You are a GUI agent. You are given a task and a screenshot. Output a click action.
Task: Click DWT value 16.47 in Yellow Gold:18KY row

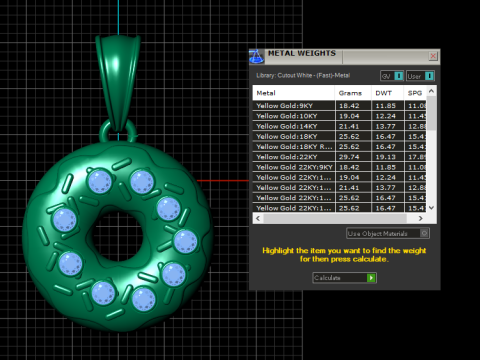pos(386,136)
